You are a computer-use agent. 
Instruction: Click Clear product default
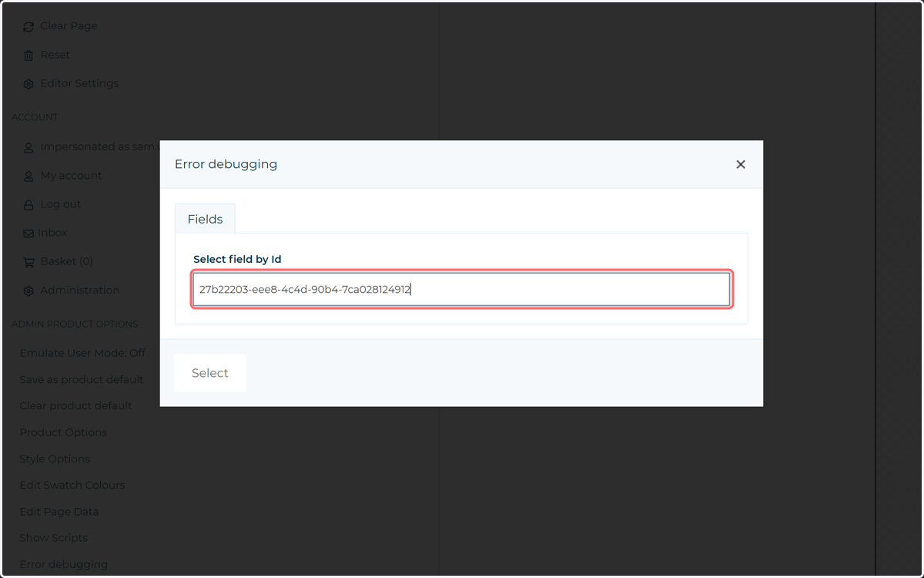click(x=75, y=405)
